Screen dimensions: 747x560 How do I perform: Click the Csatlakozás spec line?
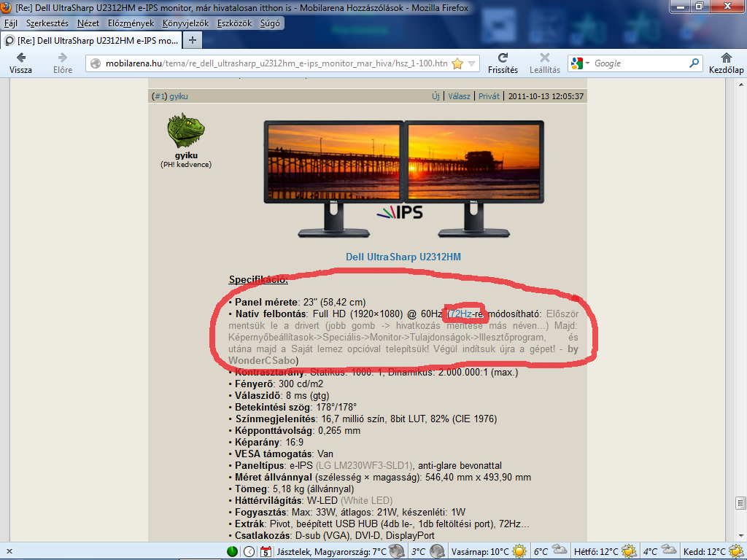[x=332, y=536]
